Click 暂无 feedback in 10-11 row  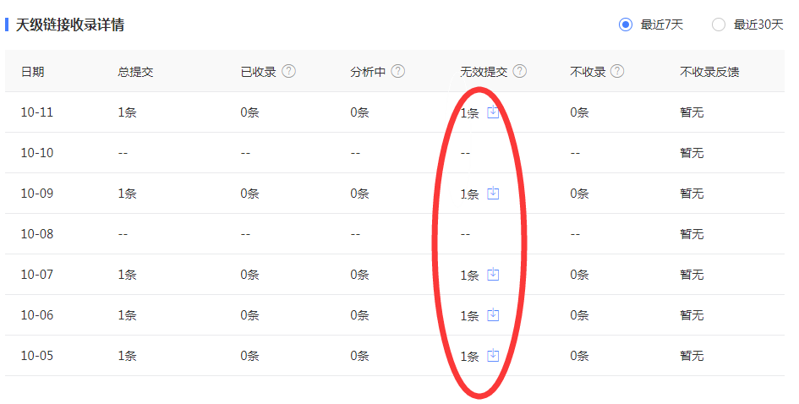click(x=691, y=112)
